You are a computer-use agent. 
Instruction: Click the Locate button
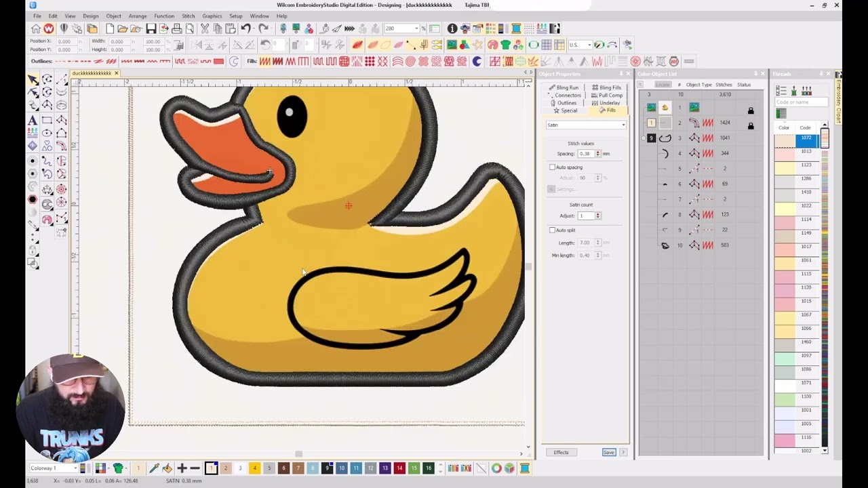coord(663,85)
